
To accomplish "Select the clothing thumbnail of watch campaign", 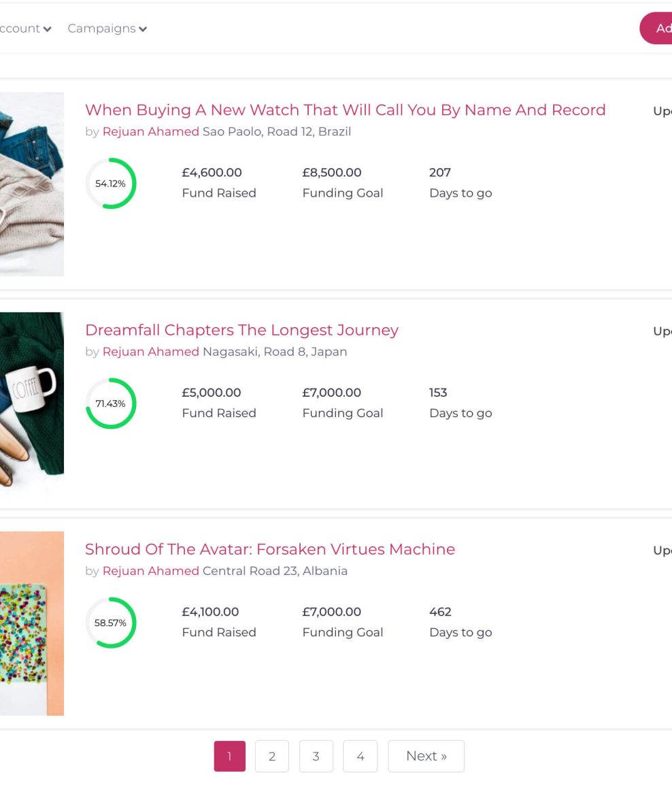I will click(x=32, y=184).
